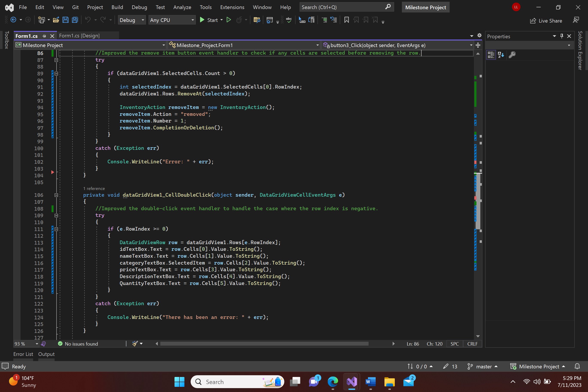Open the health indicator icon beside zoom level
The height and width of the screenshot is (392, 588).
43,344
